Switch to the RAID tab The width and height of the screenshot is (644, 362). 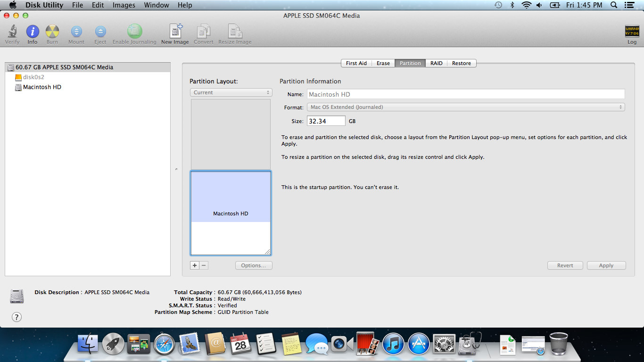[x=437, y=63]
